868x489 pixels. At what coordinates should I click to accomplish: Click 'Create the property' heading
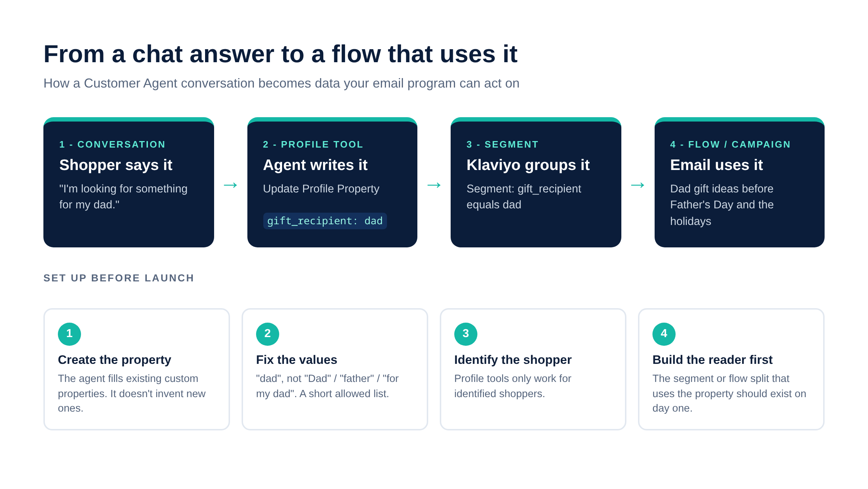(114, 360)
